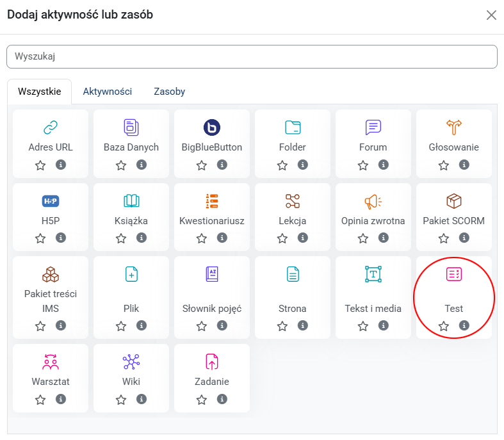The image size is (504, 440).
Task: Choose the Adres URL link icon
Action: [x=51, y=127]
